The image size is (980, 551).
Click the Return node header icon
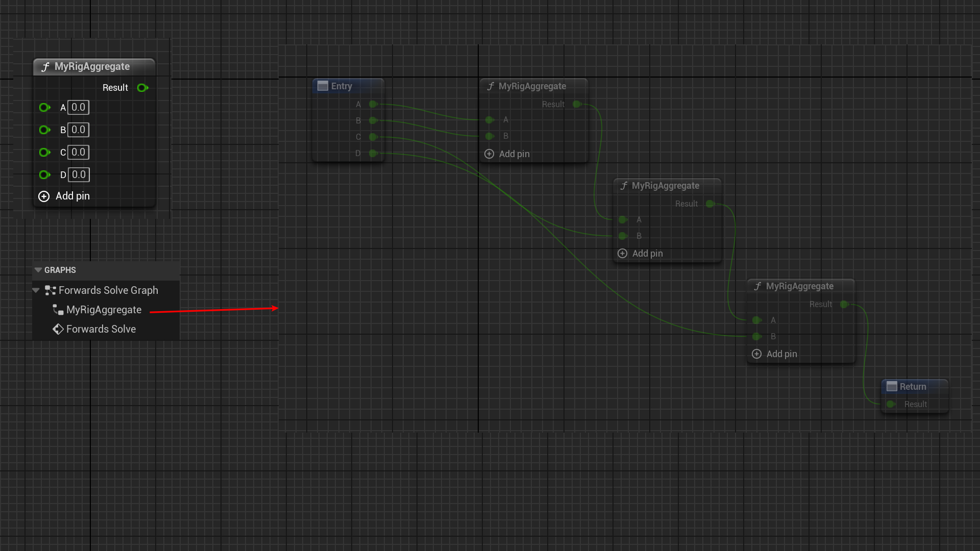point(892,387)
